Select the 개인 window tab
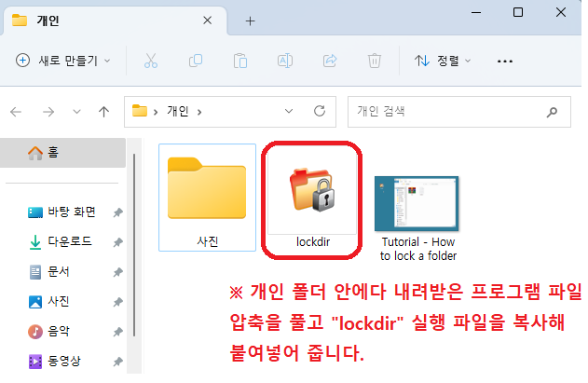This screenshot has width=588, height=383. [115, 21]
